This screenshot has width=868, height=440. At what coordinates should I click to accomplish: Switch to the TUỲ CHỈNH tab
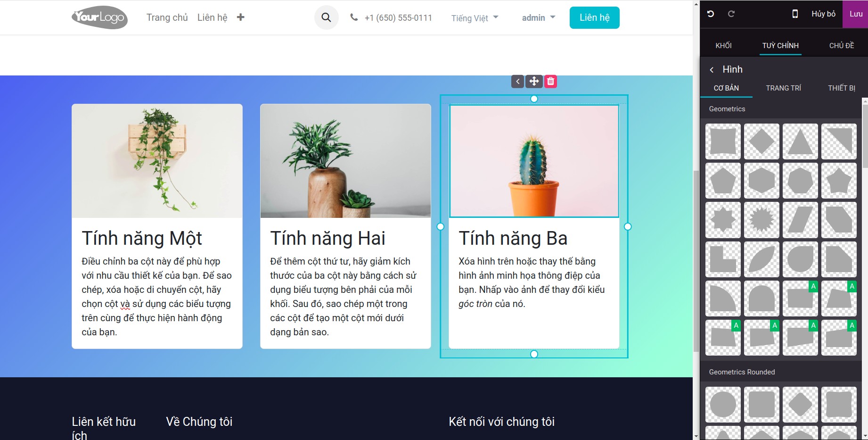pos(780,45)
